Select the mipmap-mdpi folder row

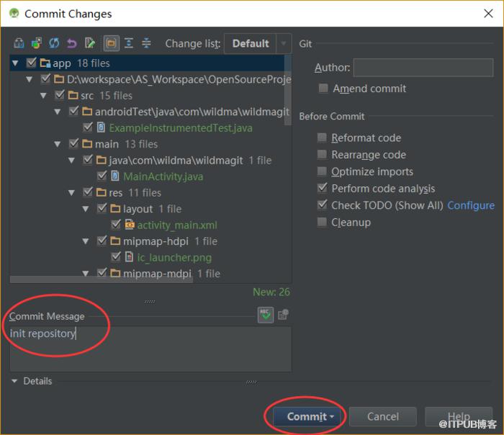tap(151, 274)
